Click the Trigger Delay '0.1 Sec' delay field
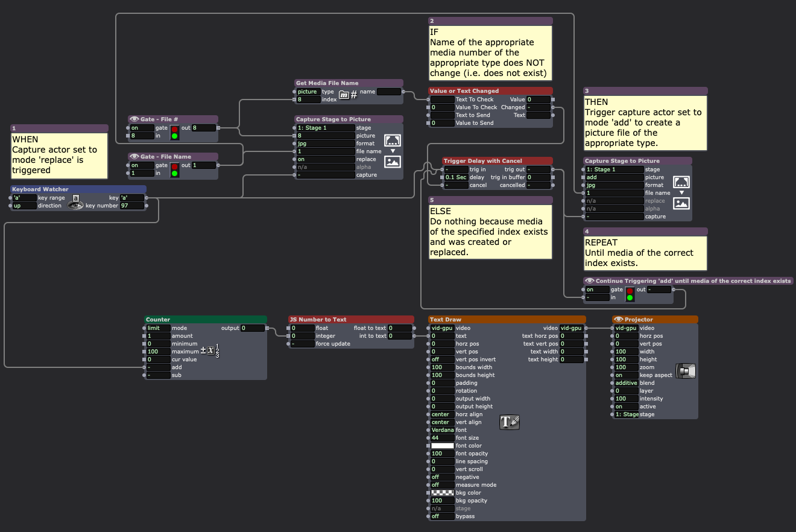This screenshot has width=796, height=532. click(x=456, y=177)
